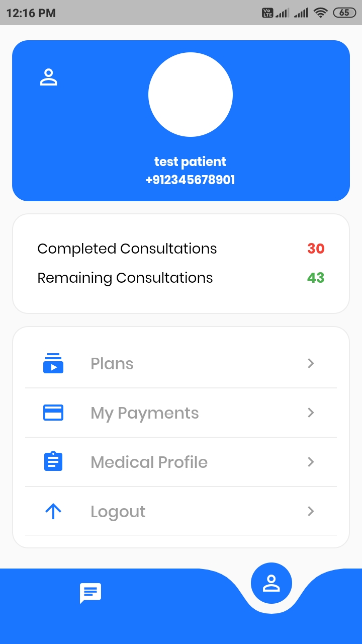Tap Logout to sign out
Viewport: 362px width, 644px height.
[x=118, y=512]
